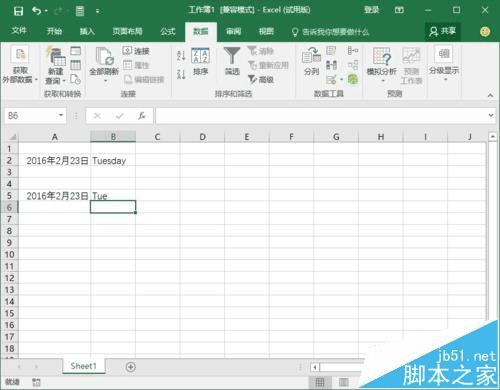Switch to Formulas (公式) tab
Viewport: 500px width, 390px height.
pyautogui.click(x=168, y=31)
